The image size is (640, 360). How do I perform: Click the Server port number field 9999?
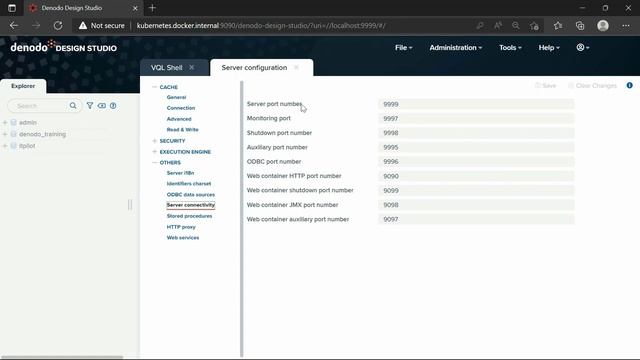[476, 104]
